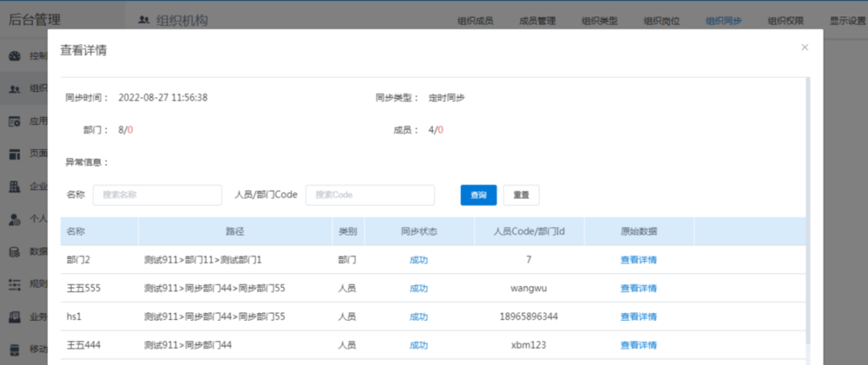The width and height of the screenshot is (868, 365).
Task: Switch to the 组织同步 tab
Action: [x=723, y=21]
